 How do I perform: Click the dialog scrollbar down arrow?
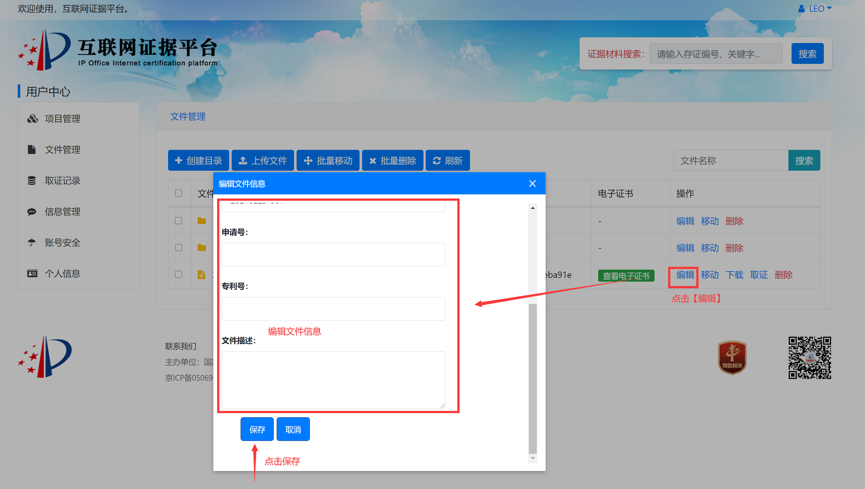(x=532, y=459)
